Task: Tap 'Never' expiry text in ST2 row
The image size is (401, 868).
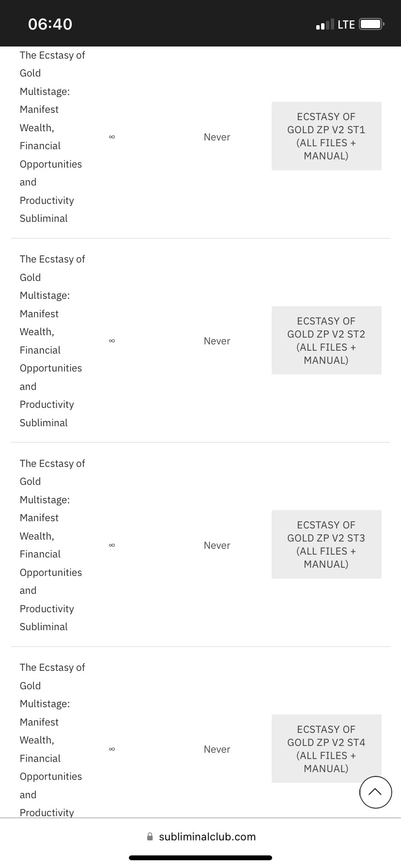Action: 217,341
